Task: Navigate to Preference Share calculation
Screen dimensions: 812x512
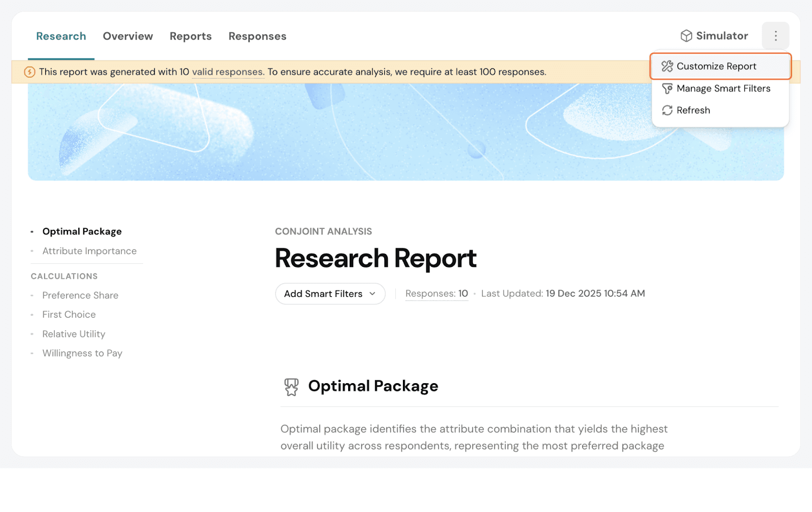Action: (80, 295)
